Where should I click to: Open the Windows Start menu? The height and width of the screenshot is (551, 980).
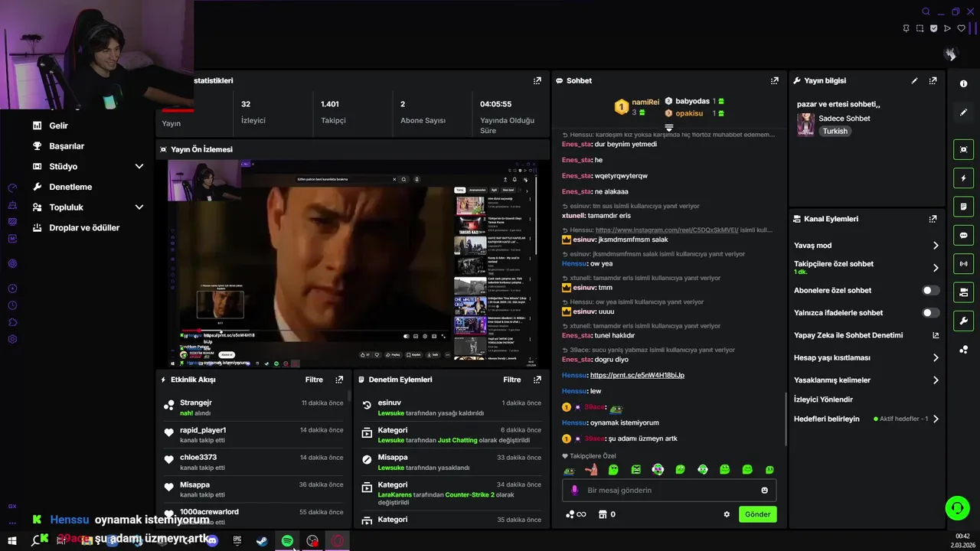[x=12, y=541]
